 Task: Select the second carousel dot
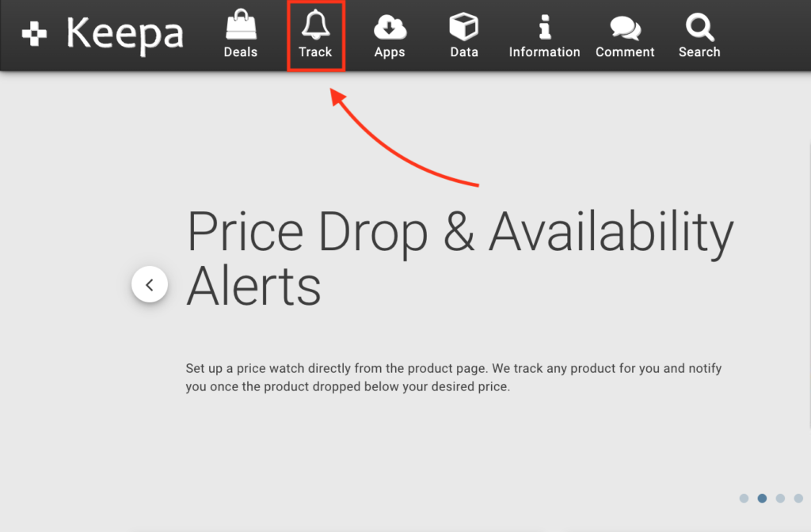pyautogui.click(x=762, y=498)
